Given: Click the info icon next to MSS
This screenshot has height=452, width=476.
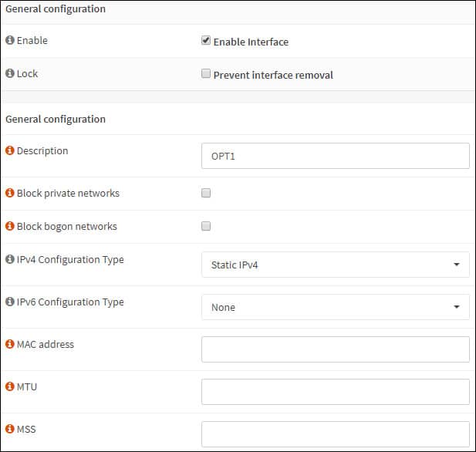Looking at the screenshot, I should tap(10, 429).
